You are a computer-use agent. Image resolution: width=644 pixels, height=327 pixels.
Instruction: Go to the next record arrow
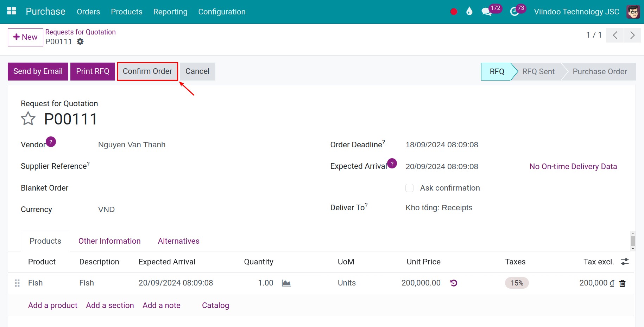point(632,35)
